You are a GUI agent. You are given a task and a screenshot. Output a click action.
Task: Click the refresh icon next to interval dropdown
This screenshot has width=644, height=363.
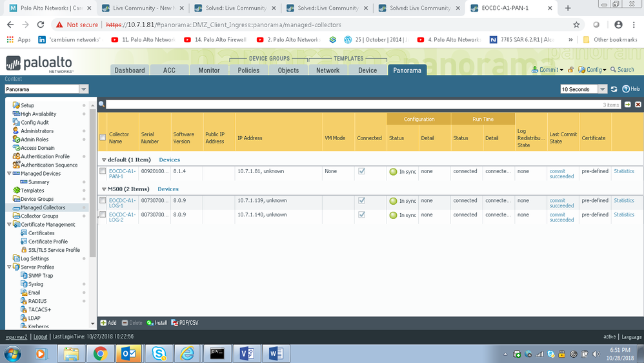[x=614, y=89]
